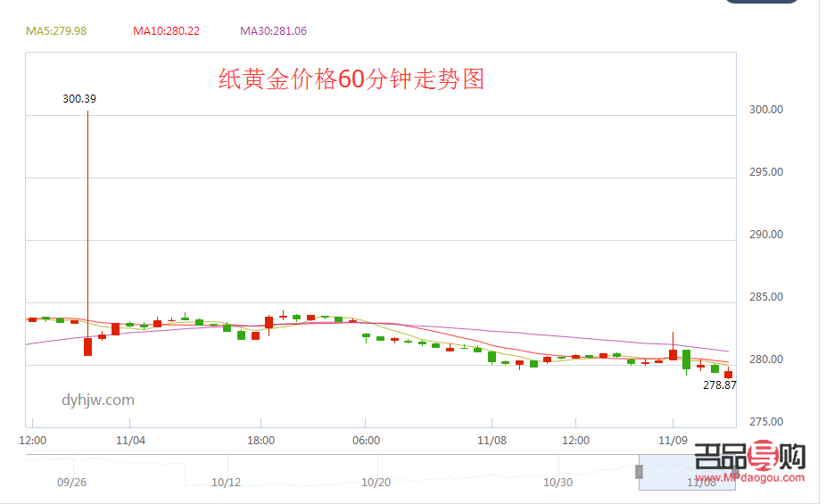Click the selected range window in the navigator
Screen dimensions: 826x504
point(687,473)
